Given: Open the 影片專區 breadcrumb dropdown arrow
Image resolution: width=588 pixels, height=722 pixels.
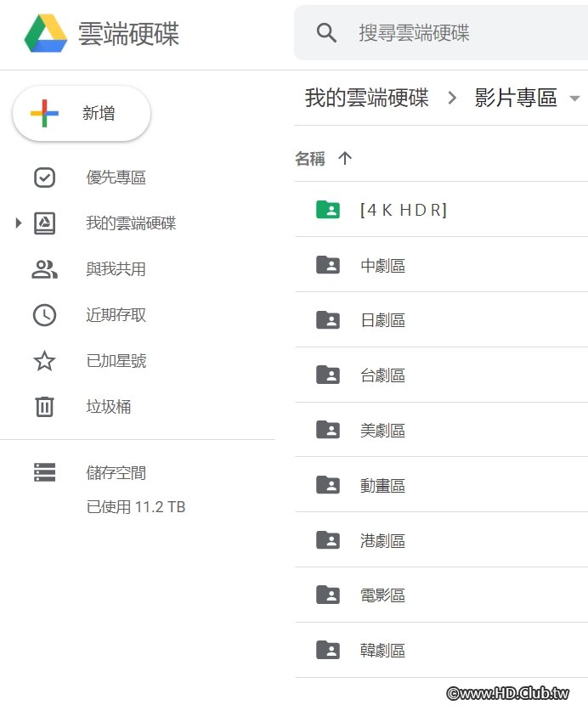Looking at the screenshot, I should 574,99.
